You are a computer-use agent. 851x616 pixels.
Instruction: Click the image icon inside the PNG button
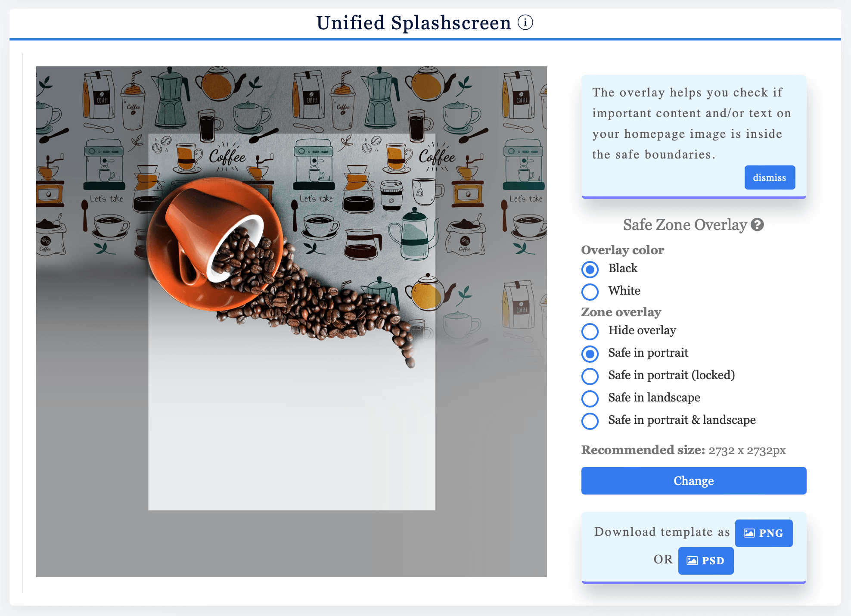(750, 533)
